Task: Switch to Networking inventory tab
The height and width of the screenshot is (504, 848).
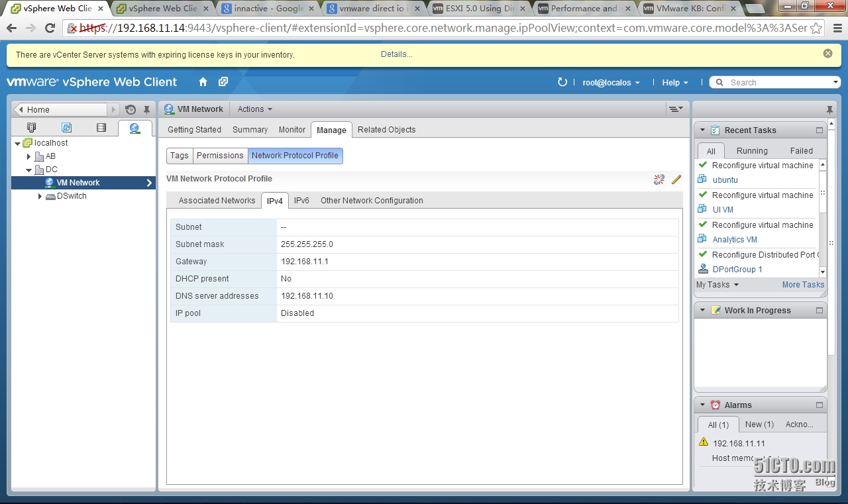Action: [134, 128]
